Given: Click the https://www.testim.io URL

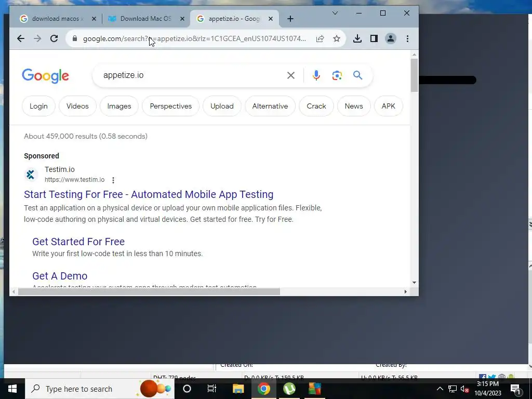Looking at the screenshot, I should tap(75, 180).
